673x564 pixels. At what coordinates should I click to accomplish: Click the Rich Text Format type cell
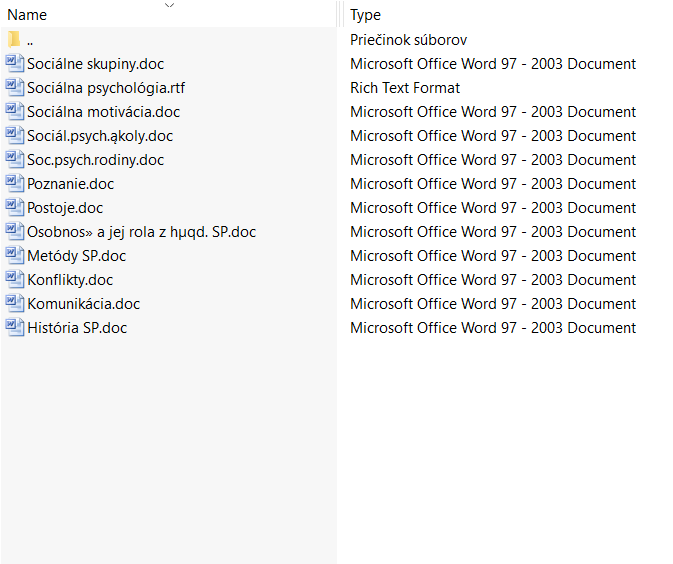[x=405, y=88]
